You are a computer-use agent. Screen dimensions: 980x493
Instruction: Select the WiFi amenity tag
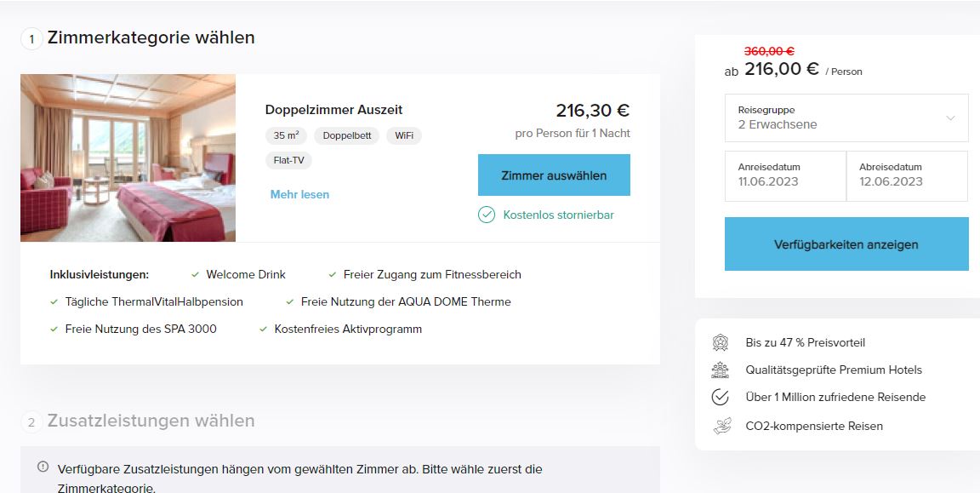click(x=404, y=135)
